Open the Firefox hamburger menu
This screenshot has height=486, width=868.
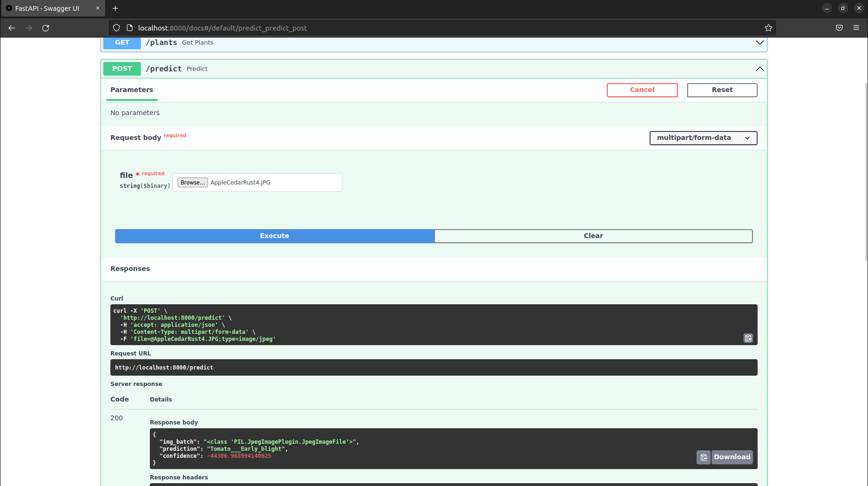click(x=856, y=28)
